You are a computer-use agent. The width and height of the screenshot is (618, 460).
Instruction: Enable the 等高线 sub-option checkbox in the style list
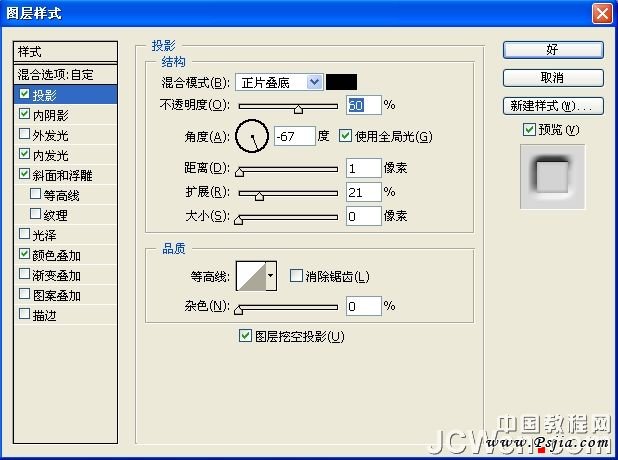point(35,194)
